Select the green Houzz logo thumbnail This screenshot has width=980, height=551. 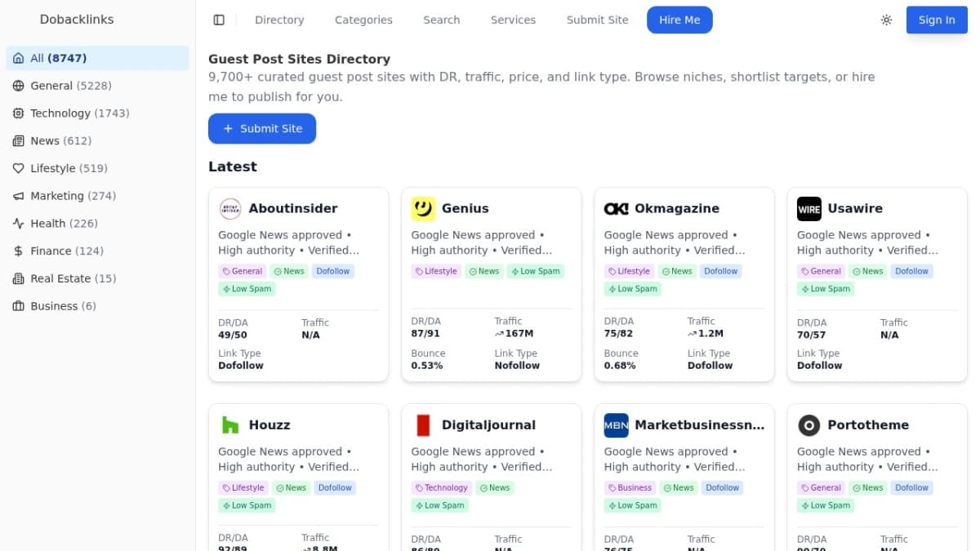(230, 424)
